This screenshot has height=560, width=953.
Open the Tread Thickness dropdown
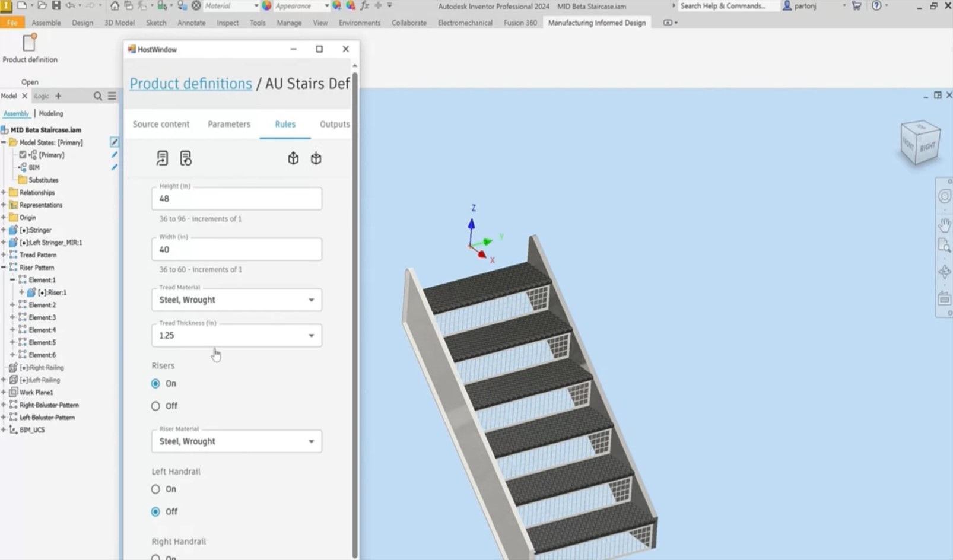[237, 335]
